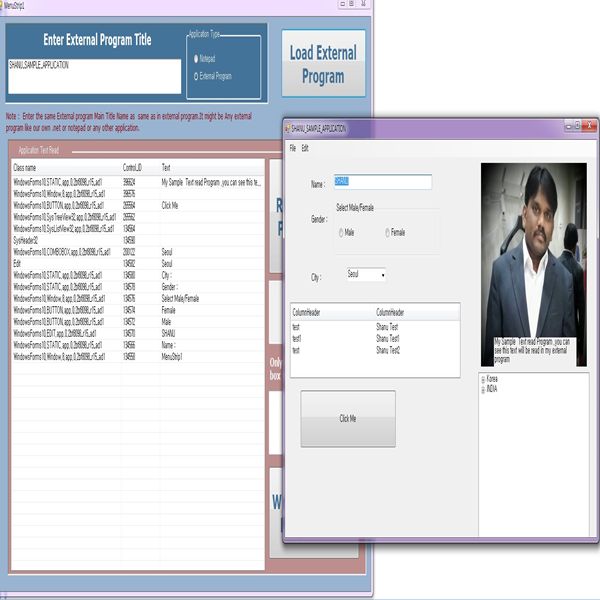The width and height of the screenshot is (600, 600).
Task: Select the 'test1' cell in sample list
Action: [x=297, y=339]
